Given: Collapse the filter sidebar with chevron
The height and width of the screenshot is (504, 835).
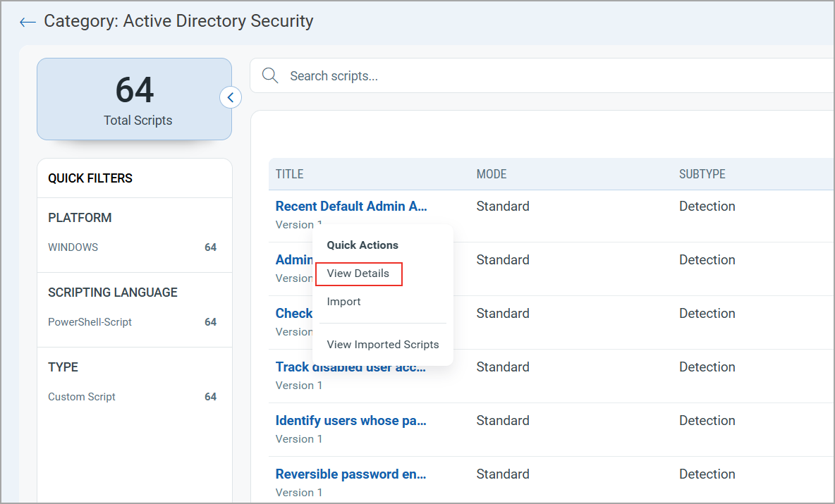Looking at the screenshot, I should (231, 97).
